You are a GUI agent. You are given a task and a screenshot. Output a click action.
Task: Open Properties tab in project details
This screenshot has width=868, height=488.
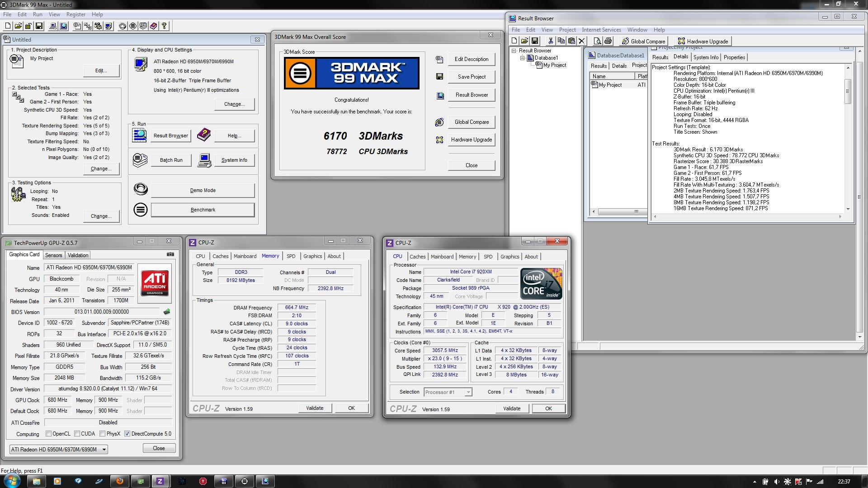[734, 57]
